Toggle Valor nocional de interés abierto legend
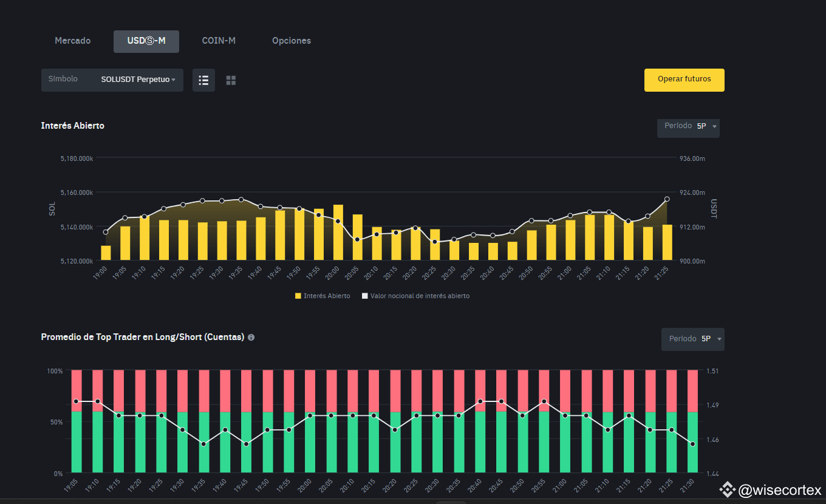826x504 pixels. [x=415, y=296]
